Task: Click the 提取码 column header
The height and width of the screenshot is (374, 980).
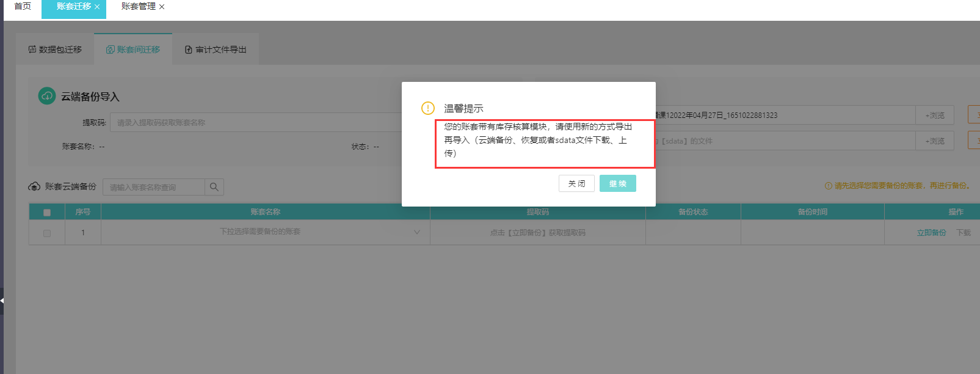Action: tap(538, 212)
